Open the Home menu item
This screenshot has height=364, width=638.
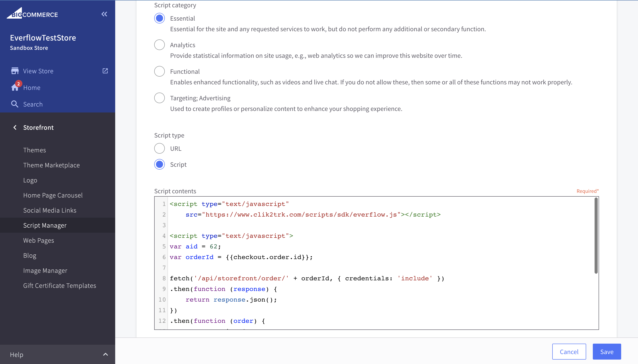coord(32,88)
